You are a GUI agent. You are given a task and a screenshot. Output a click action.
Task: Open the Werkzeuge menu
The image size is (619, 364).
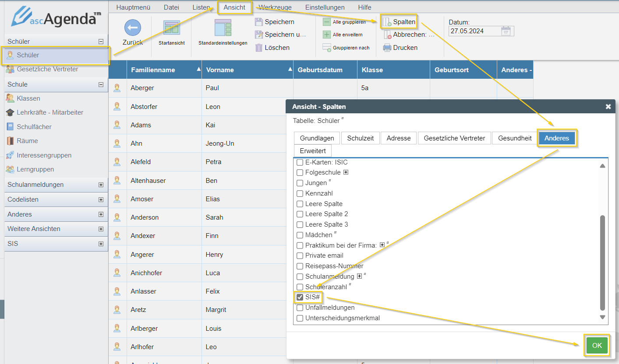[x=275, y=7]
